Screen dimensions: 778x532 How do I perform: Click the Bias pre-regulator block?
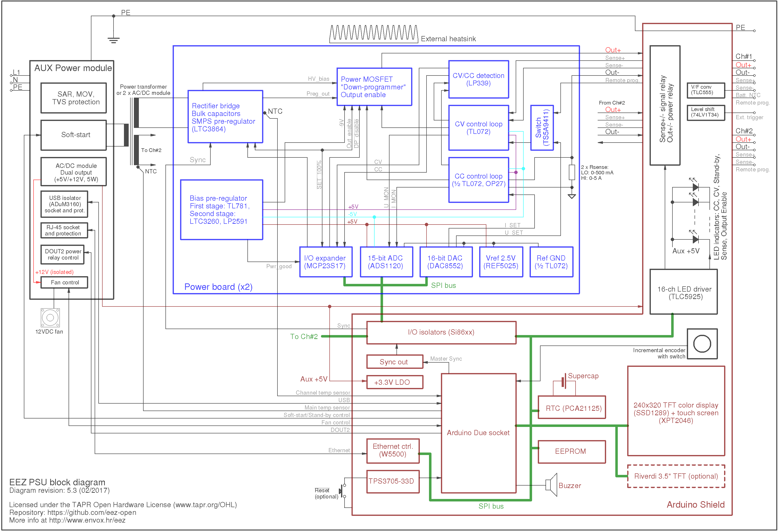pos(221,210)
